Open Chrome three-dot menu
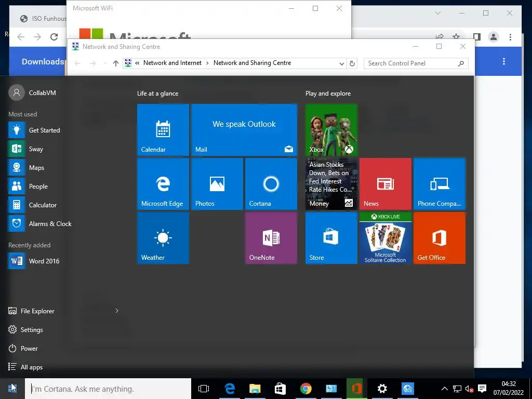 (510, 37)
